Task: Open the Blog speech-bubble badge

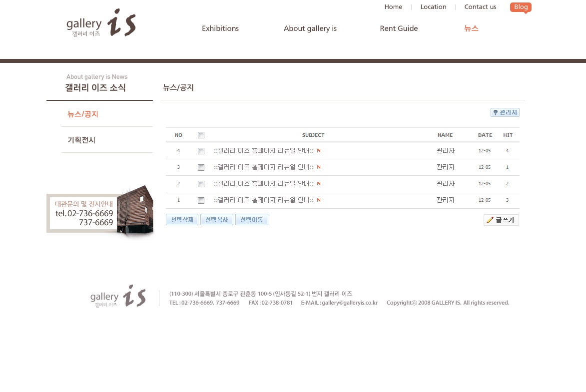Action: (x=521, y=7)
